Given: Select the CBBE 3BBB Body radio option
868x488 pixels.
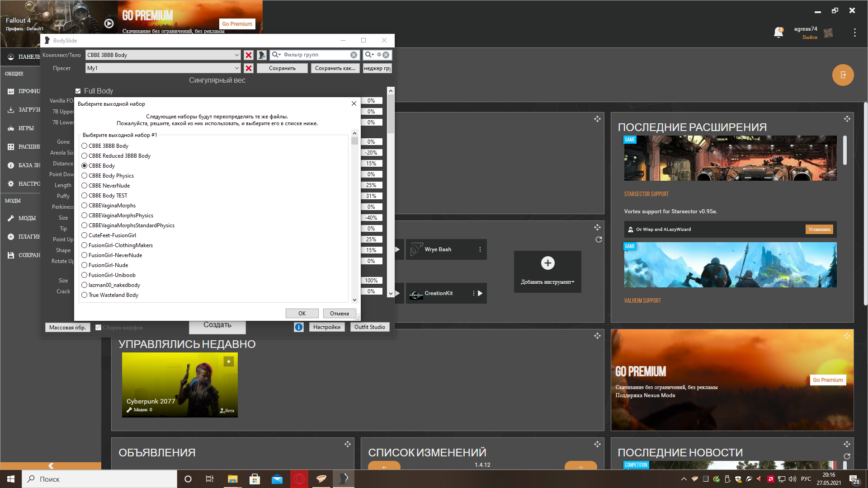Looking at the screenshot, I should (x=85, y=146).
